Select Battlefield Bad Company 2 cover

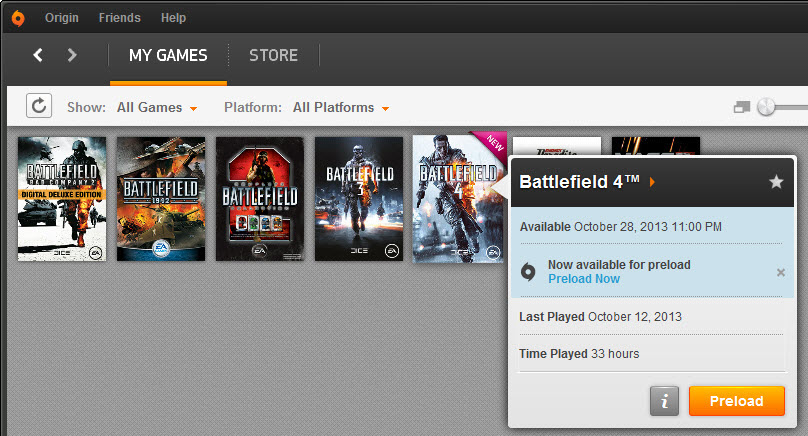pyautogui.click(x=62, y=199)
